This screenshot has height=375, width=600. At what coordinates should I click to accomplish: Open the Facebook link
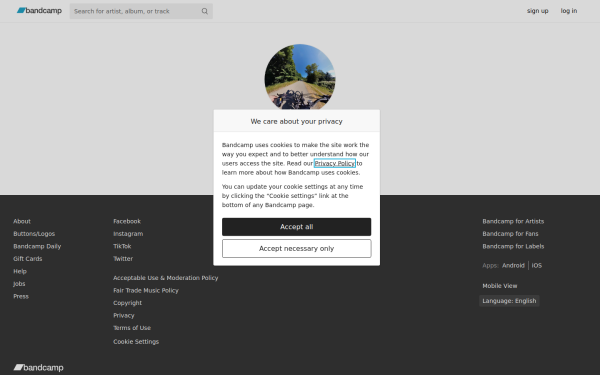(127, 221)
